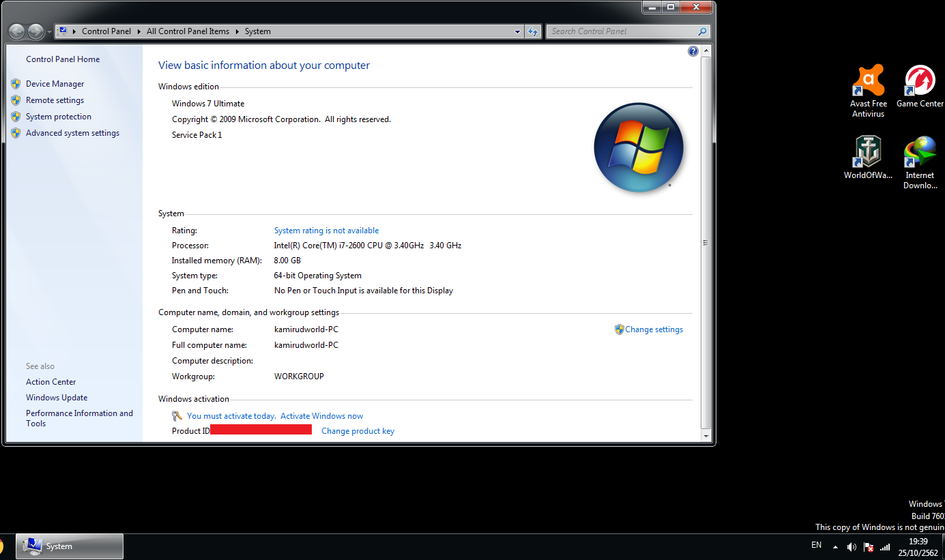Open the volume control in system tray
Image resolution: width=945 pixels, height=560 pixels.
pos(852,546)
